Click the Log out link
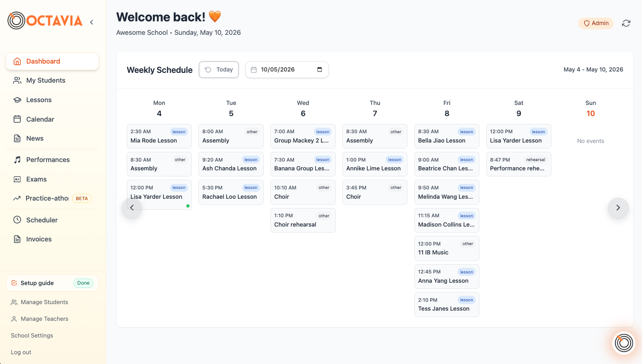This screenshot has height=364, width=642. [x=21, y=352]
